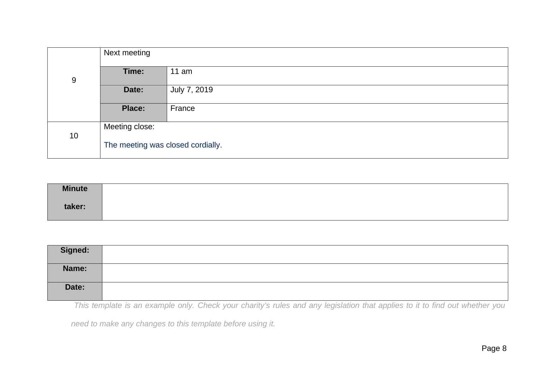Select the 'July 7, 2019' date value

pyautogui.click(x=192, y=90)
